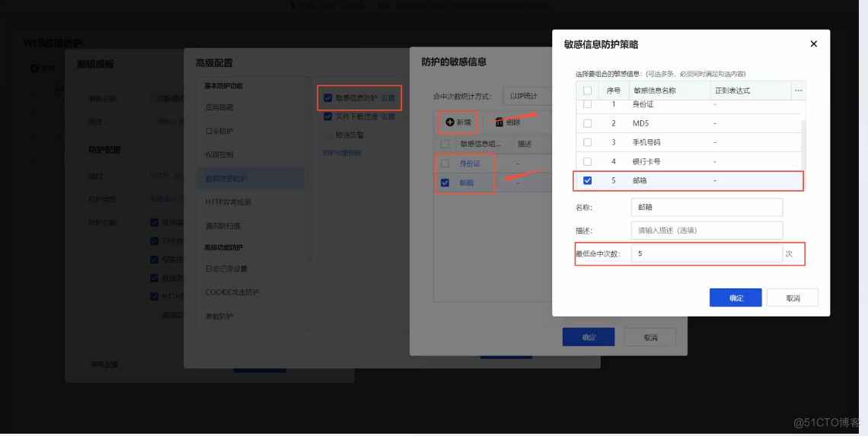Screen dimensions: 868x436
Task: Uncheck 邮箱 checkbox in 防护的敏感信息 list
Action: coord(445,183)
